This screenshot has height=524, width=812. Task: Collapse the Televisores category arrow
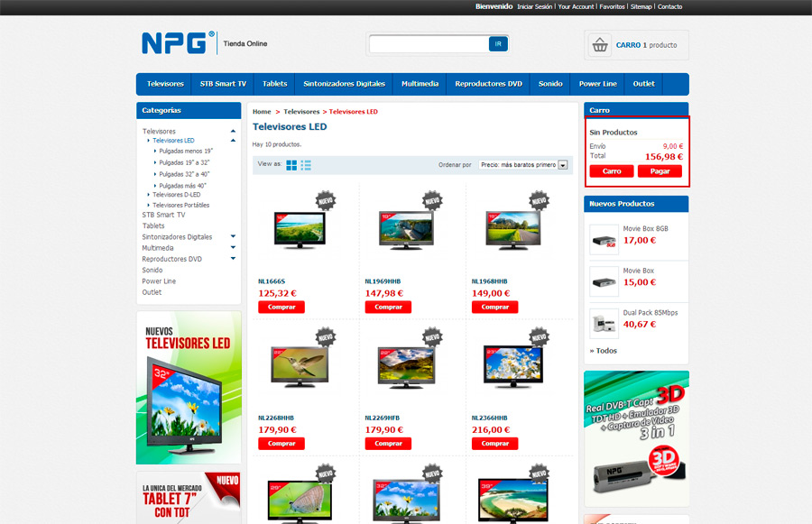[233, 131]
